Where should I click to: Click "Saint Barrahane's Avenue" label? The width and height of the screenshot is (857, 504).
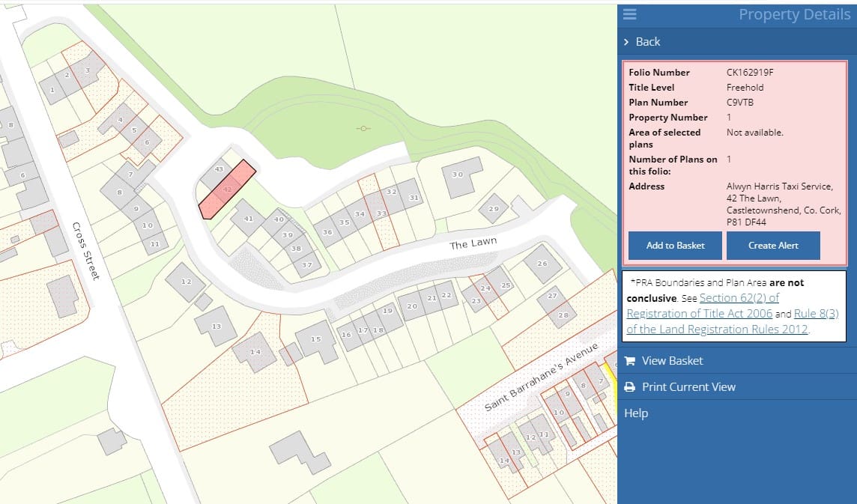pos(541,377)
